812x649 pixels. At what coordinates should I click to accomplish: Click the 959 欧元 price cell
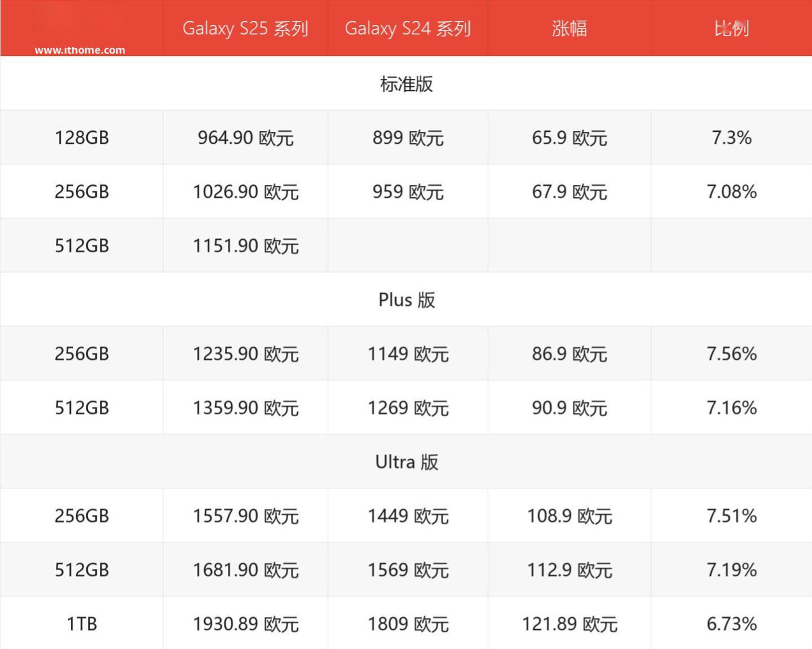pyautogui.click(x=408, y=192)
